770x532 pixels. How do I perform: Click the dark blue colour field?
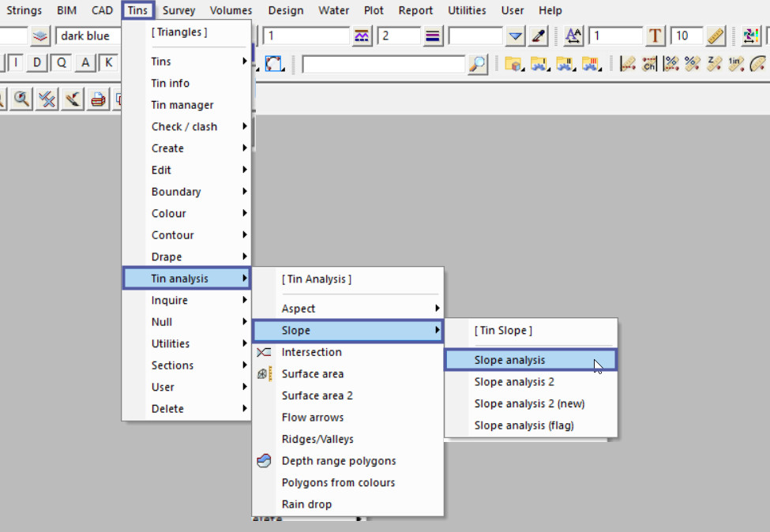(88, 36)
